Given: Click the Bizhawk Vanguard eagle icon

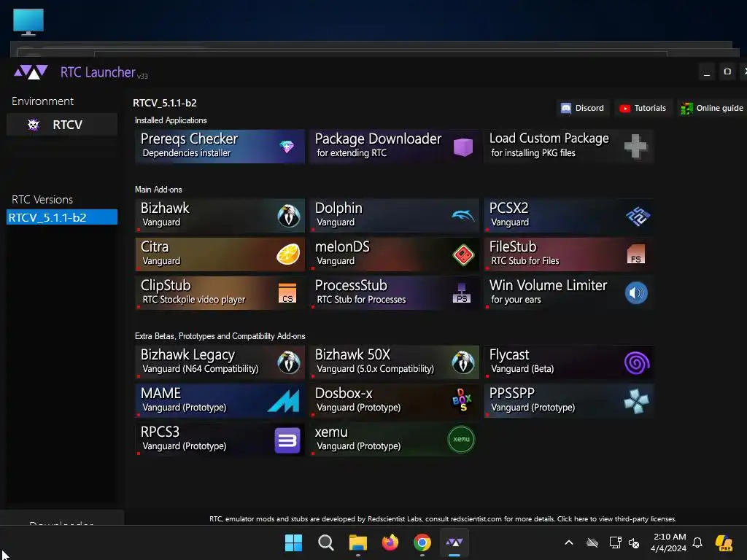Looking at the screenshot, I should pyautogui.click(x=289, y=216).
